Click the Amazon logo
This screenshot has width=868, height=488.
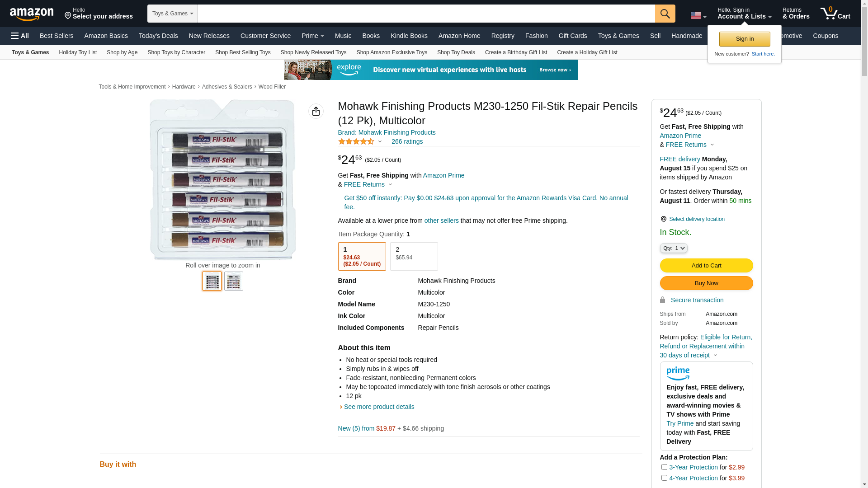32,14
